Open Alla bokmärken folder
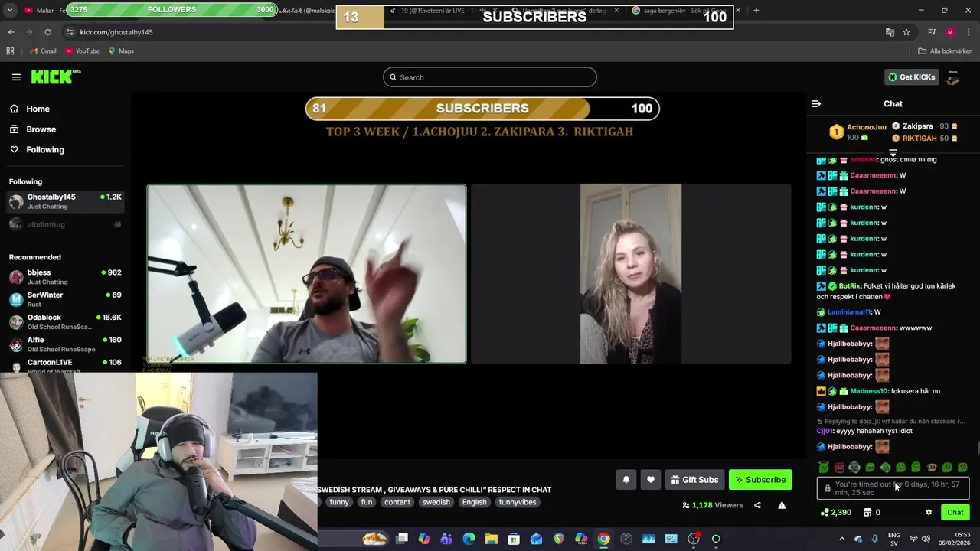Viewport: 980px width, 551px height. [x=946, y=51]
